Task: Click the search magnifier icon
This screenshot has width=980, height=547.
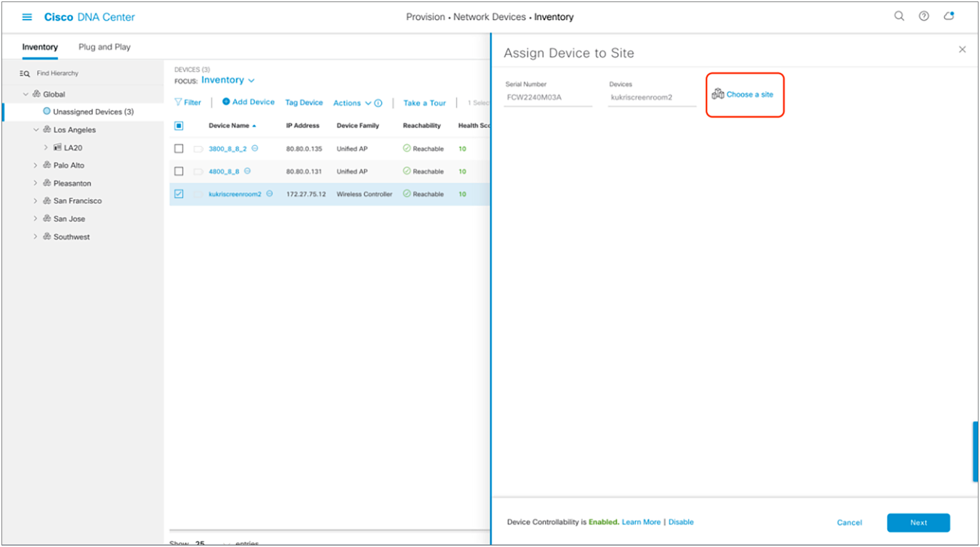Action: pos(899,16)
